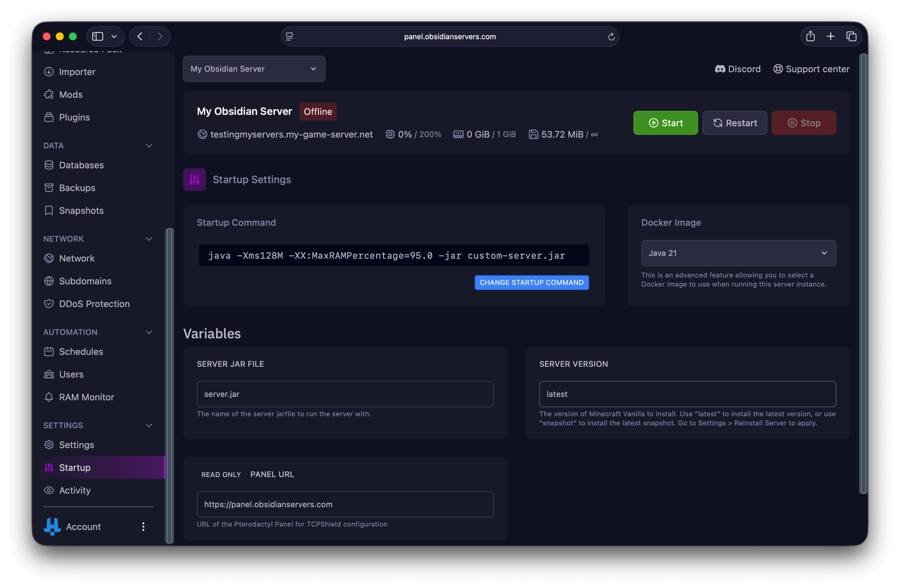Viewport: 900px width, 588px height.
Task: Click the Account avatar logo
Action: pos(52,526)
